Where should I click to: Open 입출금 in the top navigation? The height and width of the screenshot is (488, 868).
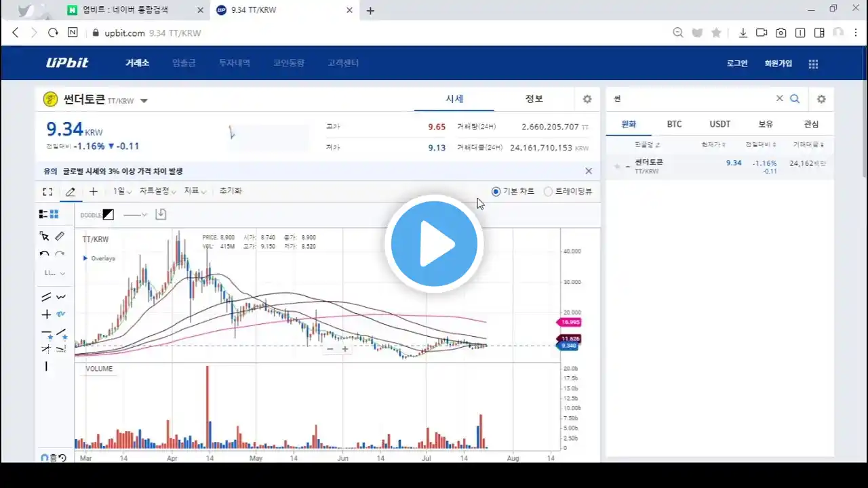[x=184, y=63]
